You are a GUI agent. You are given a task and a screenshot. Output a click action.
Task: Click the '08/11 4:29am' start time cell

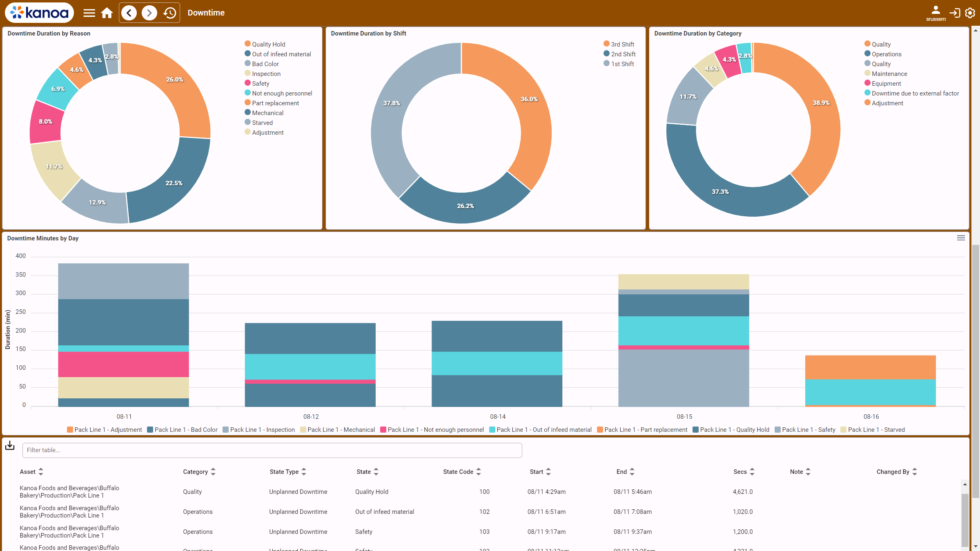(x=546, y=492)
